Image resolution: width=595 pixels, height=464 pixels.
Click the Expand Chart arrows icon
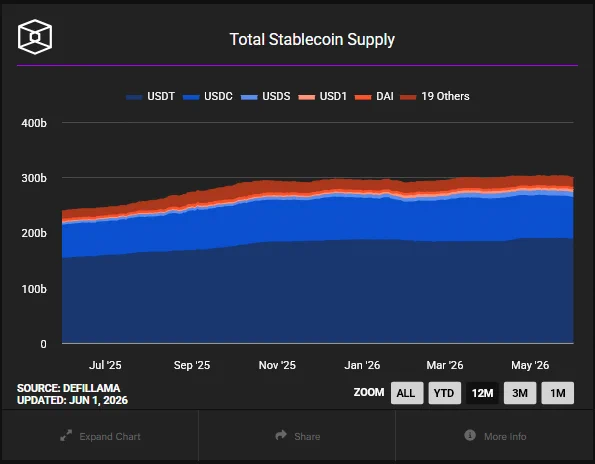(x=66, y=436)
